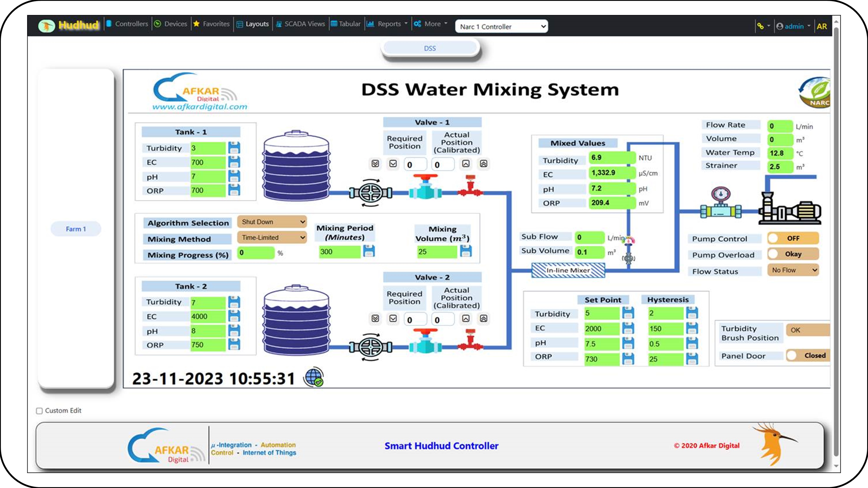Toggle Pump Control OFF switch

point(793,238)
